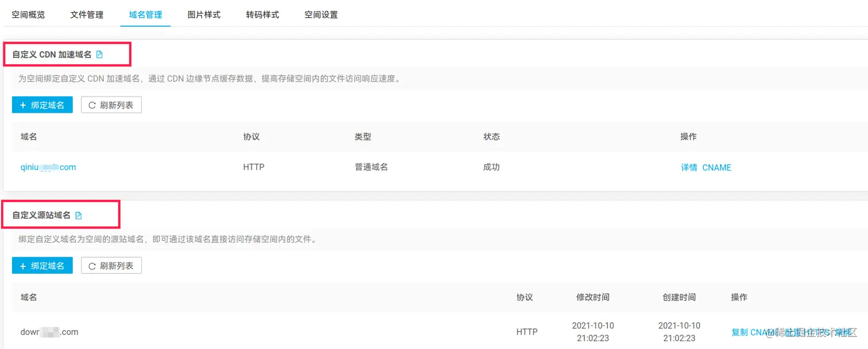The width and height of the screenshot is (868, 349).
Task: Click the HTTP cell in source domain row
Action: click(x=527, y=332)
